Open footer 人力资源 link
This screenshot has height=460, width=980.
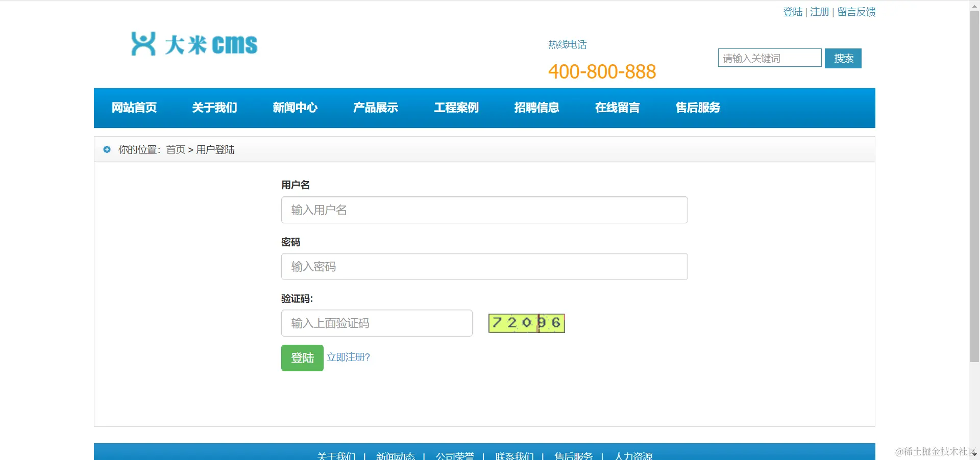point(633,455)
